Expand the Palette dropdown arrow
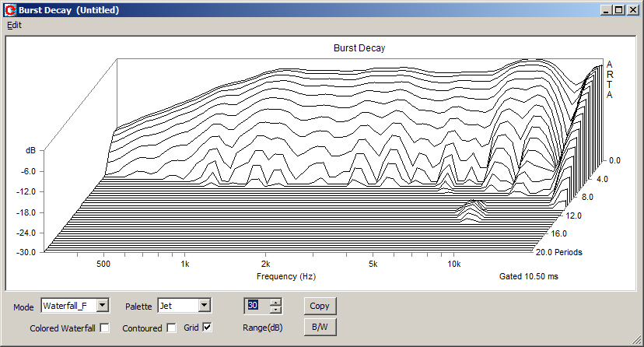 coord(204,306)
